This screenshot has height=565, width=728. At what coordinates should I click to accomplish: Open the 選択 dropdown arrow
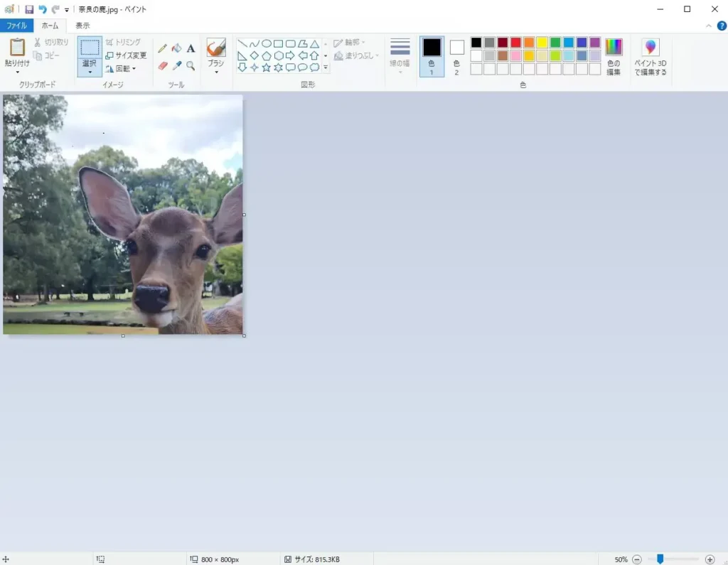(x=90, y=72)
